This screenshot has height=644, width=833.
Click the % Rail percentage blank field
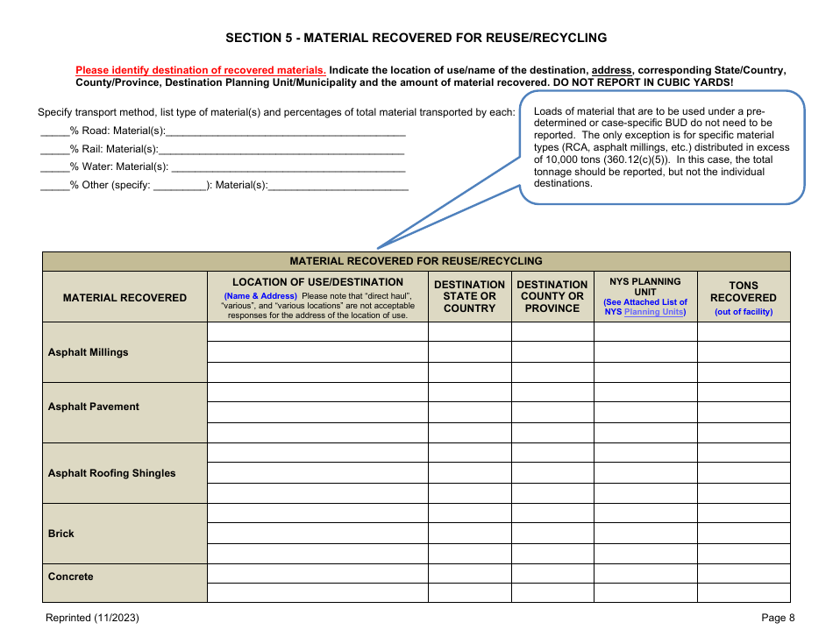point(49,149)
